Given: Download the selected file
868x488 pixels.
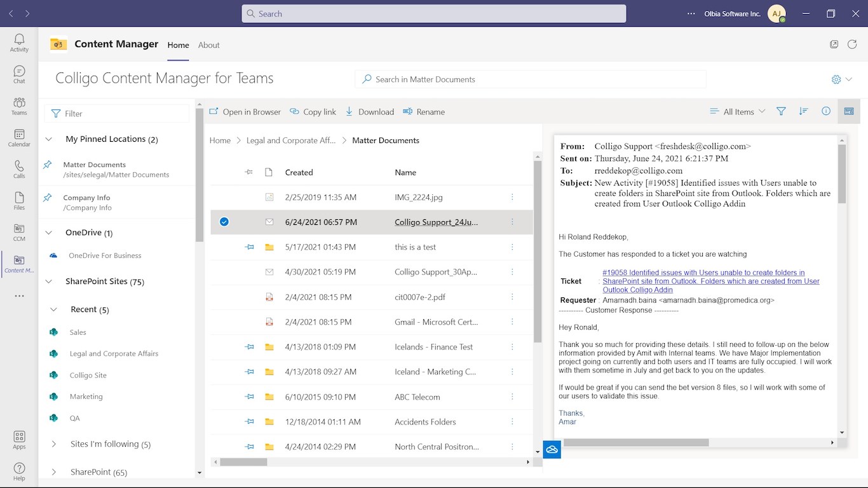Looking at the screenshot, I should (x=370, y=112).
